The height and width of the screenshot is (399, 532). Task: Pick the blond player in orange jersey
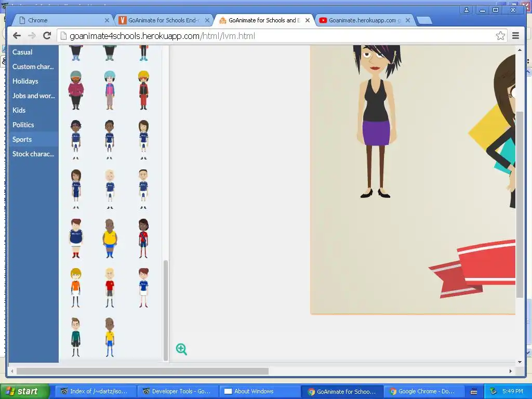(76, 288)
